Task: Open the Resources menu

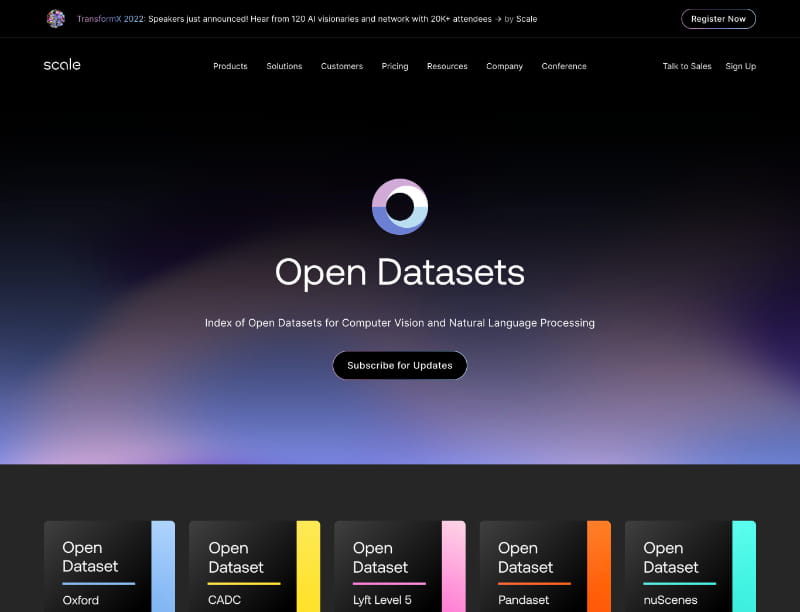Action: point(447,66)
